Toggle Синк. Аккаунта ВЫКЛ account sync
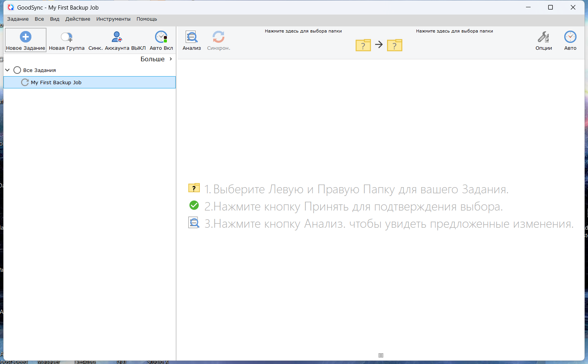The width and height of the screenshot is (588, 364). pyautogui.click(x=117, y=37)
